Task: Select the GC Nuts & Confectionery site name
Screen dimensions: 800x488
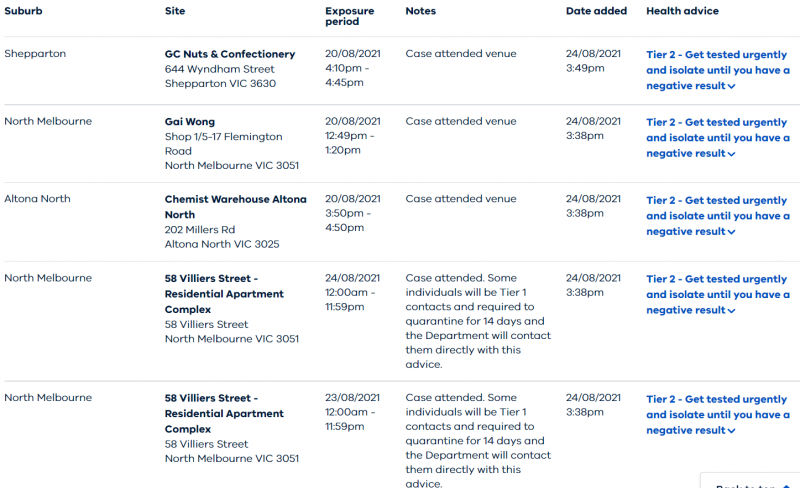Action: (230, 54)
